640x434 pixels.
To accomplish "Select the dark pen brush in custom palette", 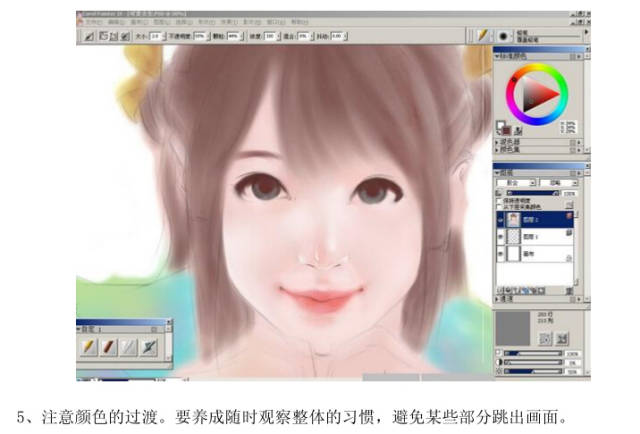I will (149, 347).
